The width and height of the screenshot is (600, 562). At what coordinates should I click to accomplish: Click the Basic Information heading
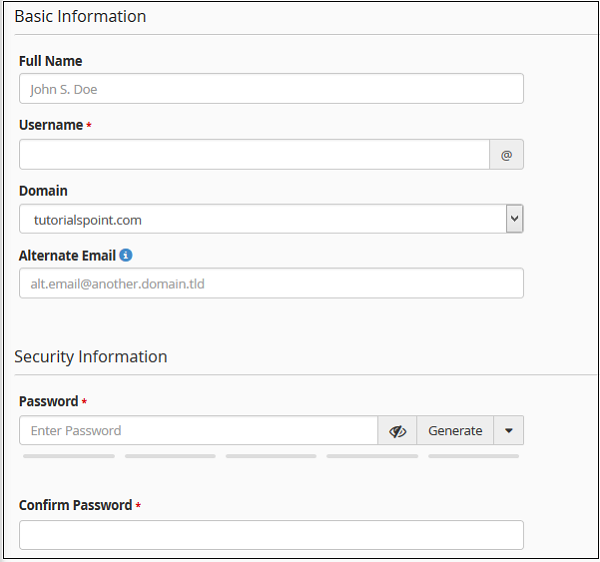80,17
